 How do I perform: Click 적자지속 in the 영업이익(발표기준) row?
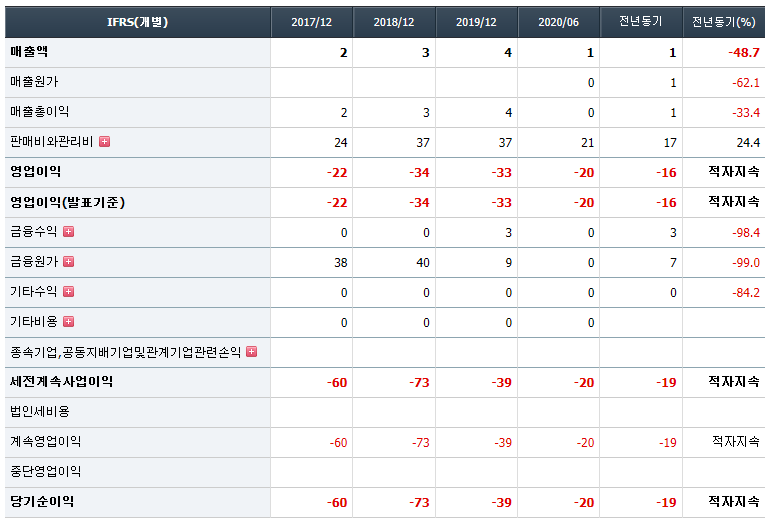point(734,202)
